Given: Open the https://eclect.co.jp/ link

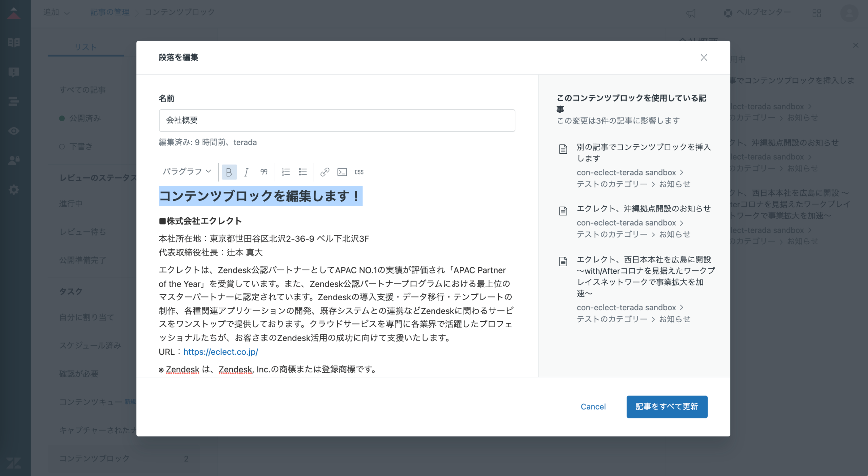Looking at the screenshot, I should pos(221,352).
